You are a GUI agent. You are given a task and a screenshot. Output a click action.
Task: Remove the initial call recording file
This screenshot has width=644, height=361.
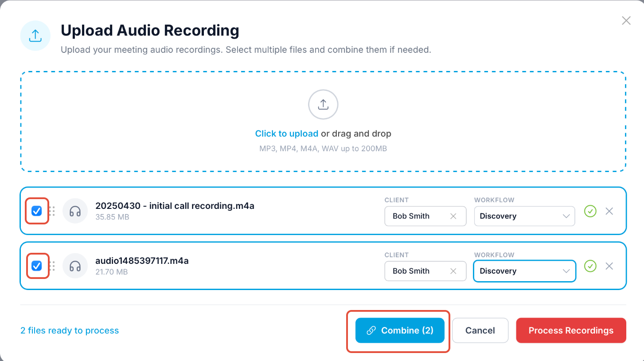tap(609, 211)
